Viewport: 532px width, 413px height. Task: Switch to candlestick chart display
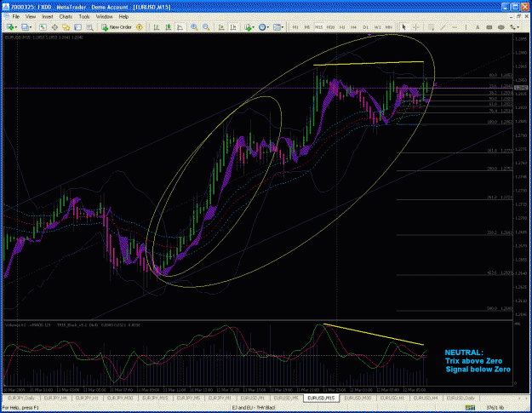(169, 27)
